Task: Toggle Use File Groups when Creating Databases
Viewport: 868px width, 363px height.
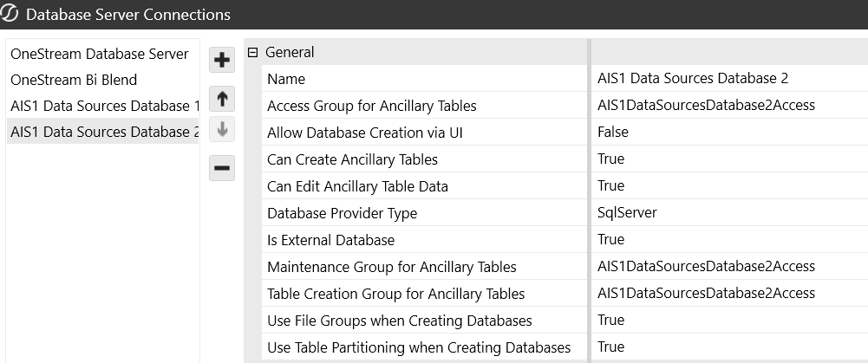Action: [x=729, y=321]
